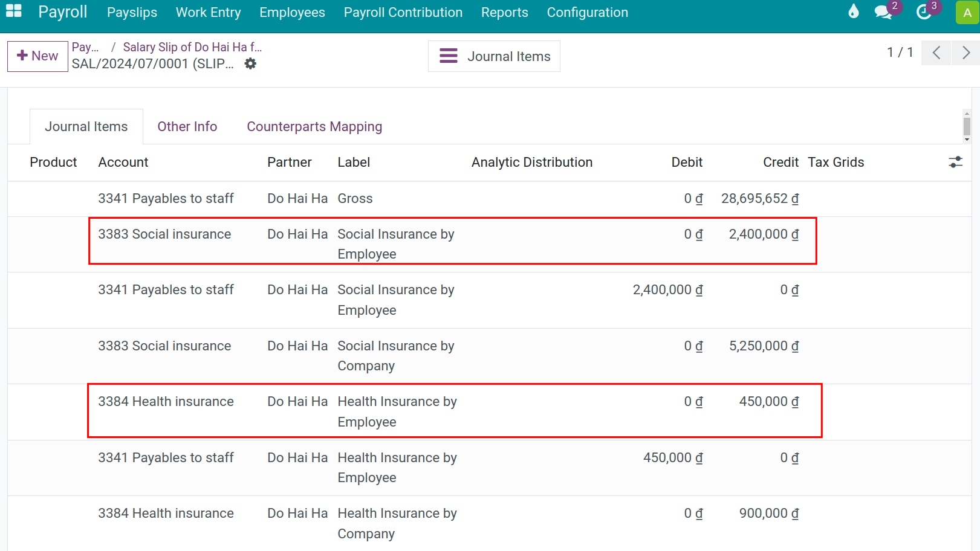Open Salary Slip of Do Hai Ha breadcrumb
The height and width of the screenshot is (551, 980).
point(192,47)
